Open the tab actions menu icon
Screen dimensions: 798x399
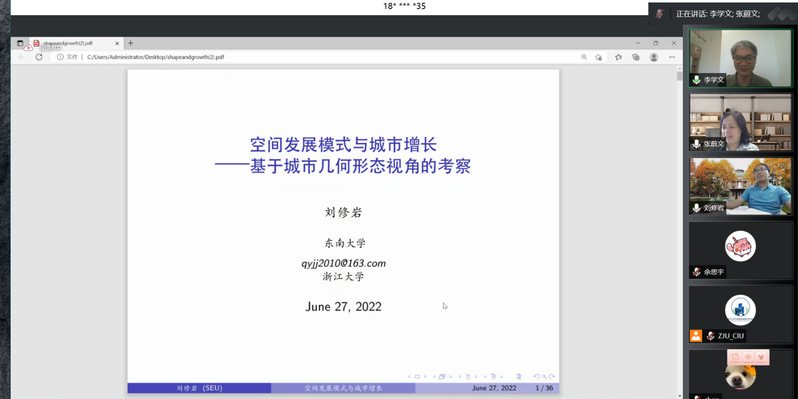[20, 43]
